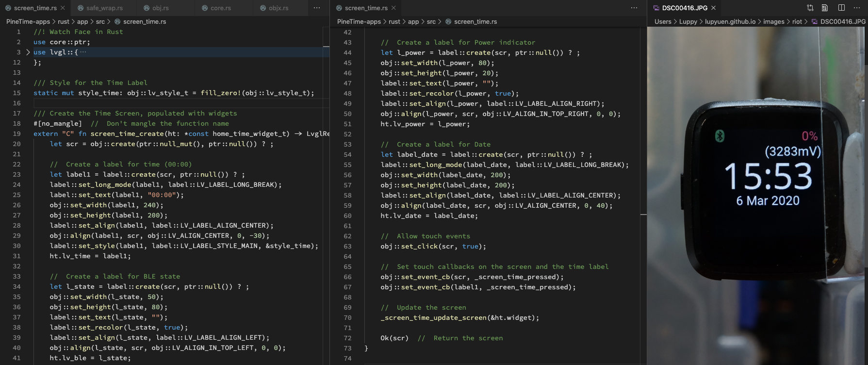
Task: Open More Actions in the image editor group
Action: pos(857,8)
